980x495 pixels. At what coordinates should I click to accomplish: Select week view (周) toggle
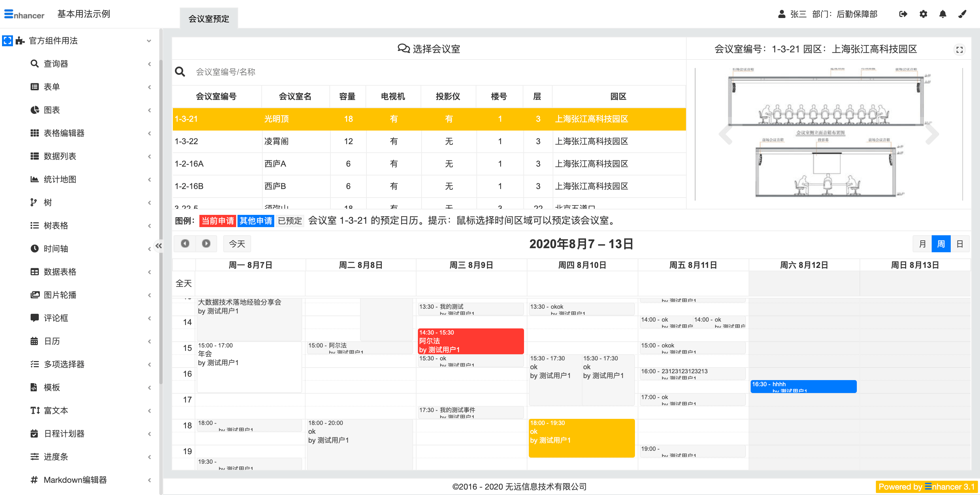pyautogui.click(x=941, y=244)
